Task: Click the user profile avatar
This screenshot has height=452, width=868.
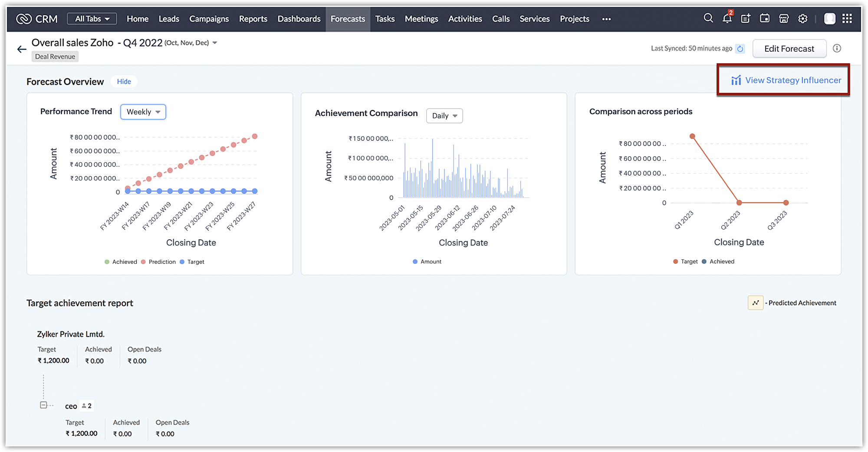Action: (829, 19)
